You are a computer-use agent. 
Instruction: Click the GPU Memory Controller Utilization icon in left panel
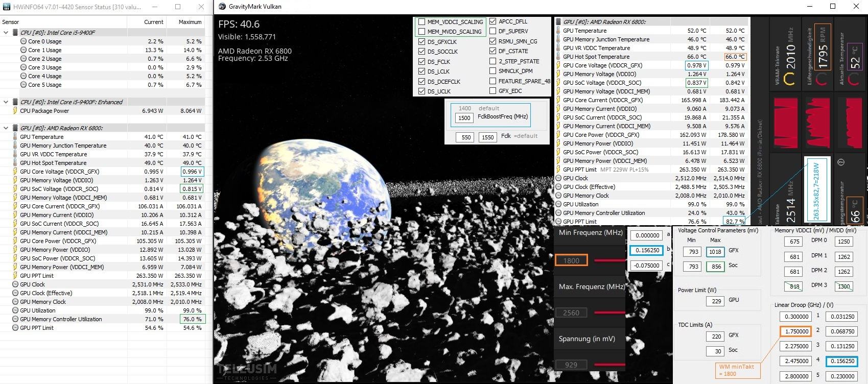click(15, 319)
